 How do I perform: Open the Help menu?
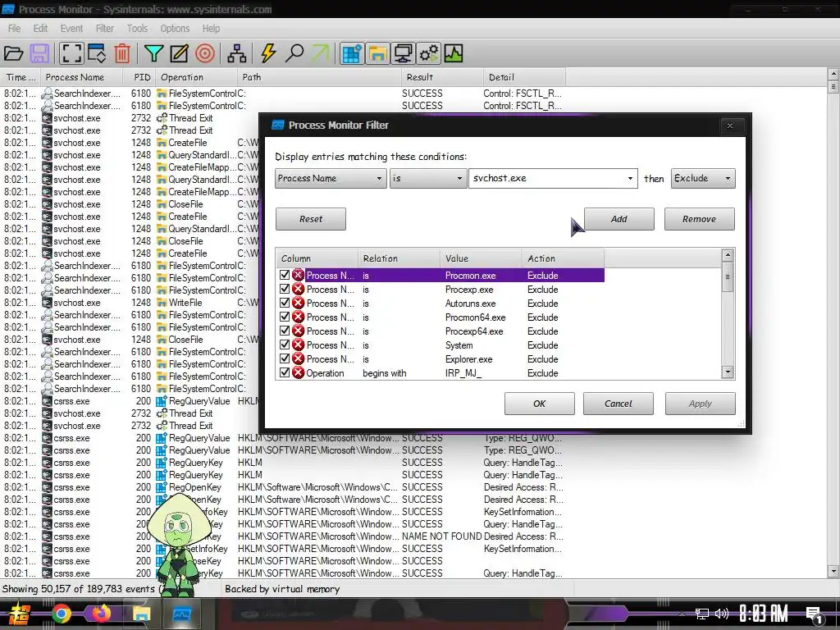[x=211, y=29]
